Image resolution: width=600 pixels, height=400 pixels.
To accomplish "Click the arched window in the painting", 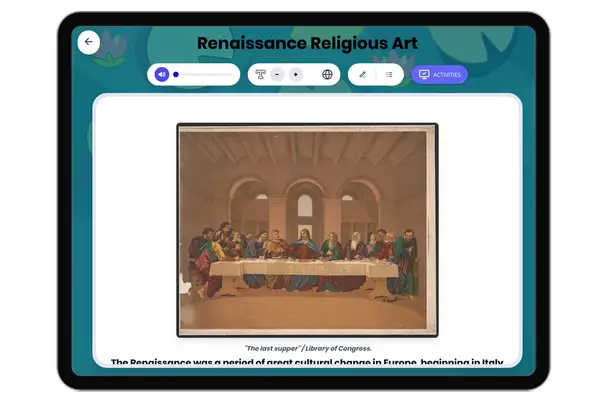I will [x=305, y=205].
